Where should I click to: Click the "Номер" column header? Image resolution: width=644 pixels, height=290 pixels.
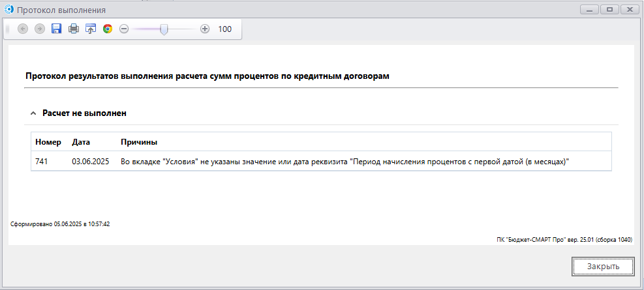coord(48,142)
